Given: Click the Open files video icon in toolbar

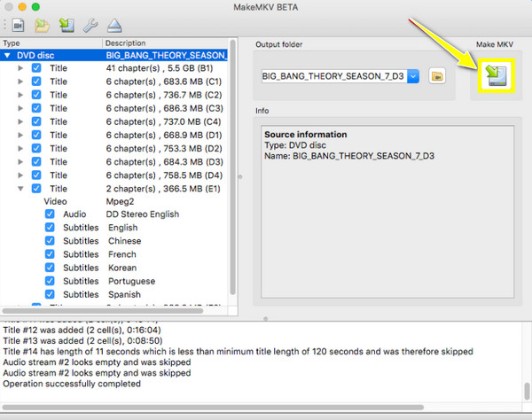Looking at the screenshot, I should tap(19, 26).
